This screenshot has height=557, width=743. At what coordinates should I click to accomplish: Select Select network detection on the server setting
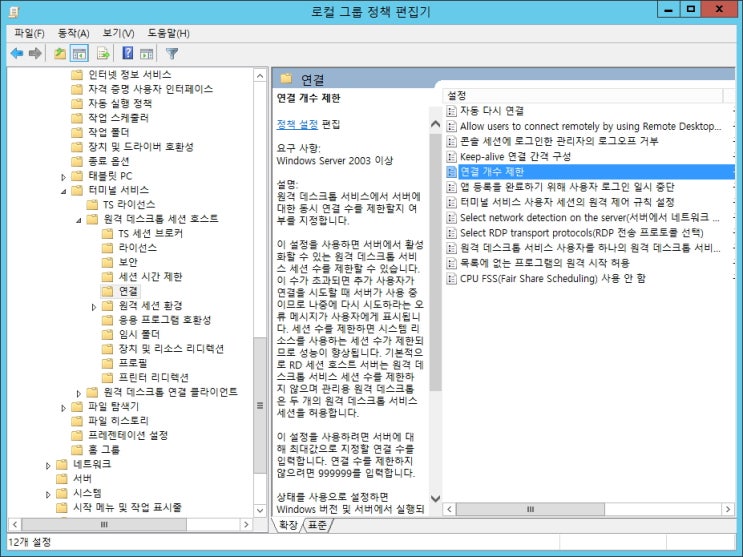click(x=589, y=218)
